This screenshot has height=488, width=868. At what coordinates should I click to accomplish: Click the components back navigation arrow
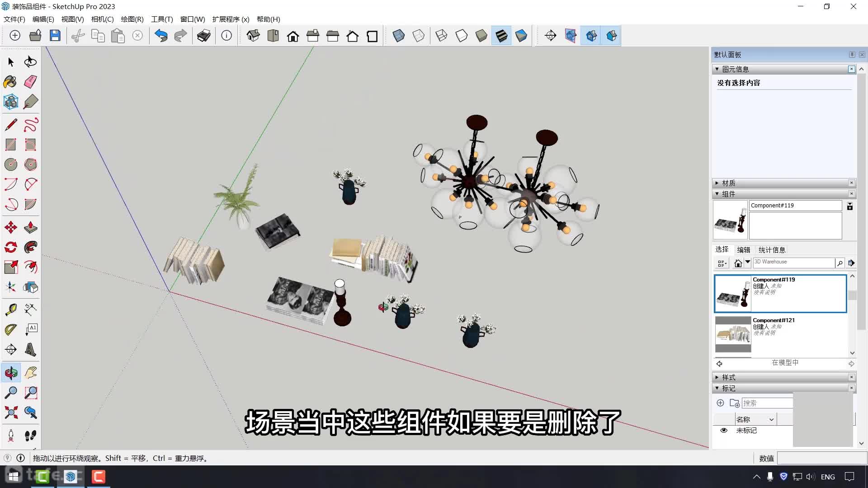coord(719,363)
